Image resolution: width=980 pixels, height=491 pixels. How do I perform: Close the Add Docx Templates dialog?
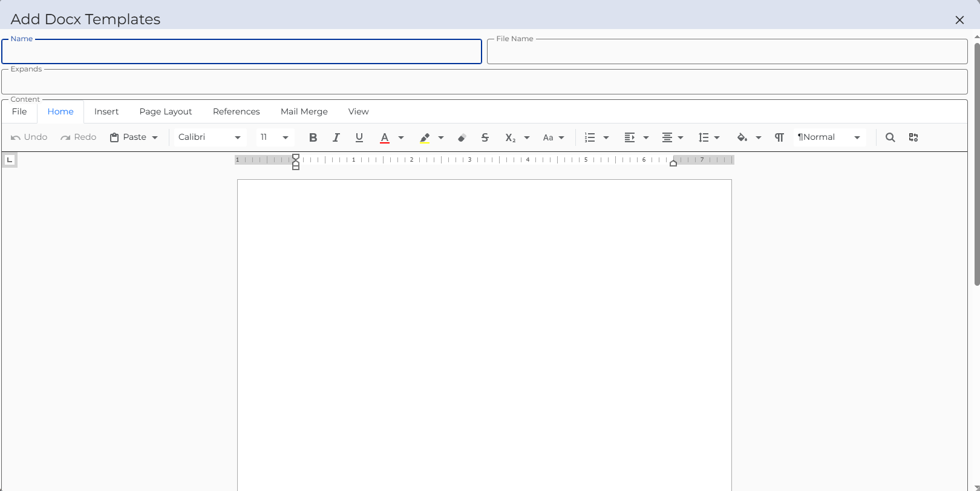pyautogui.click(x=959, y=20)
